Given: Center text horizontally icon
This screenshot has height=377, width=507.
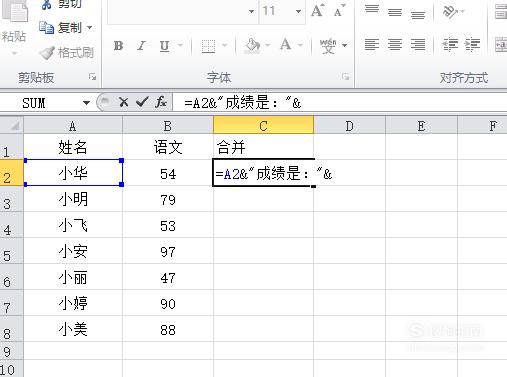Looking at the screenshot, I should 395,44.
